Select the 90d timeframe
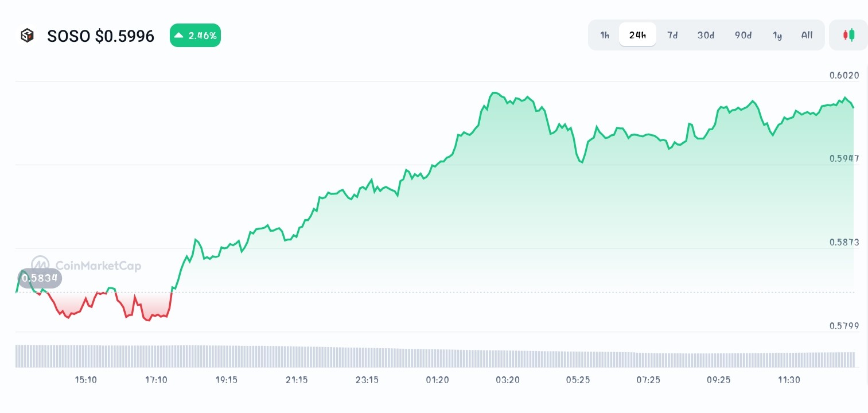This screenshot has height=413, width=868. [743, 35]
